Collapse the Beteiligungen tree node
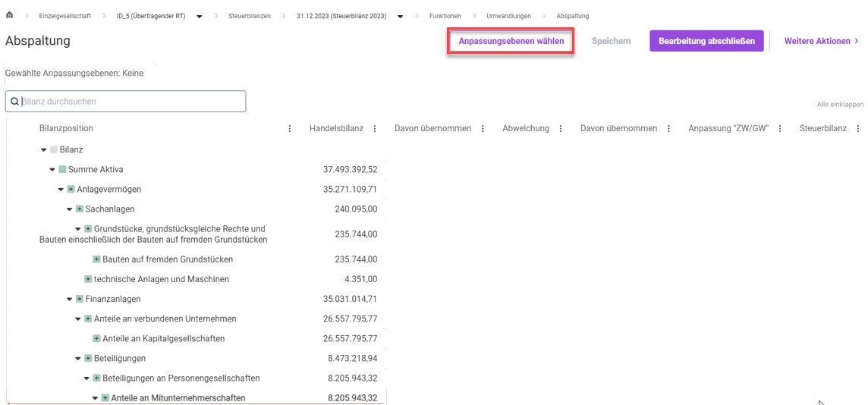The image size is (868, 405). [x=78, y=359]
